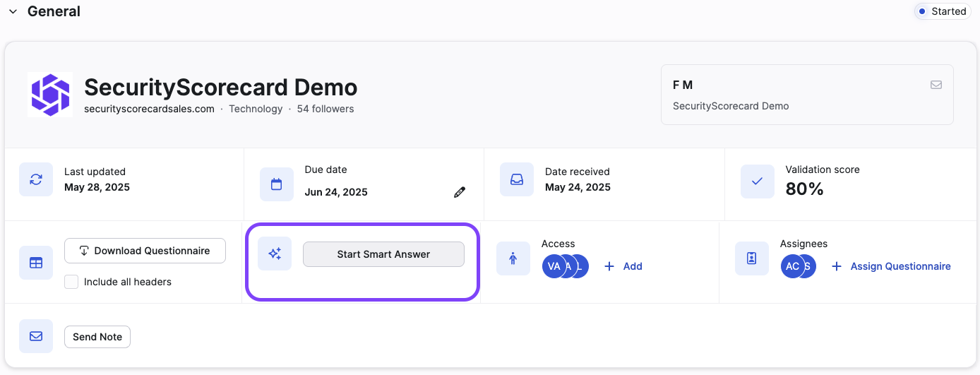Click the 54 followers text

coord(325,109)
